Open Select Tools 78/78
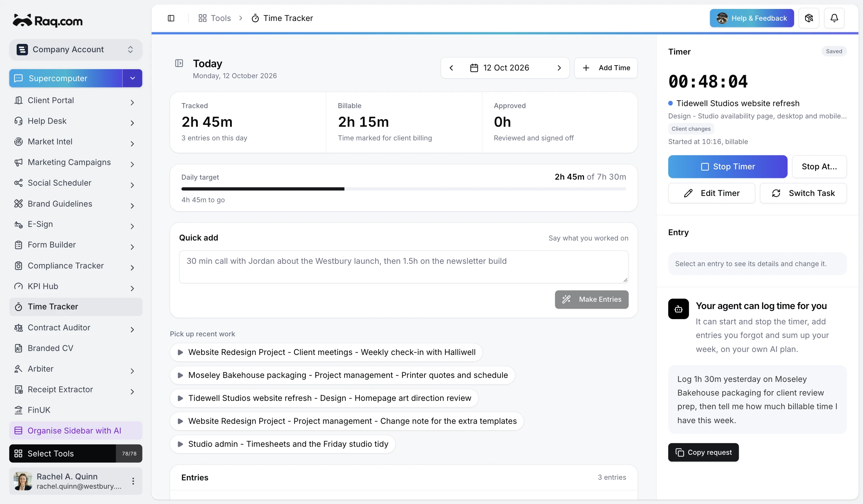The height and width of the screenshot is (504, 863). [x=76, y=453]
